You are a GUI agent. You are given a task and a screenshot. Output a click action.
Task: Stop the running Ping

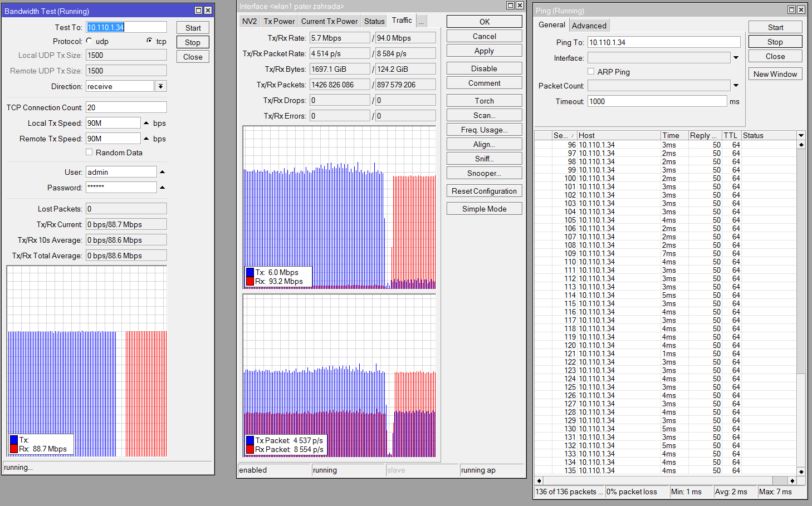tap(775, 42)
